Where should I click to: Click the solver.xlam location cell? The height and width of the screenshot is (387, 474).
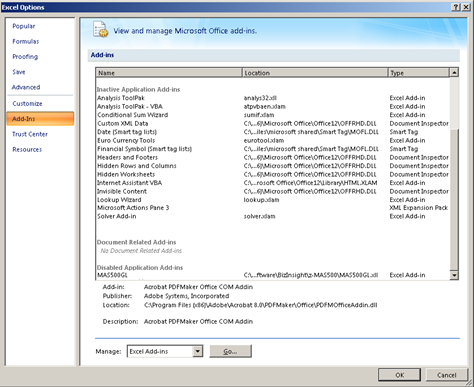[259, 217]
